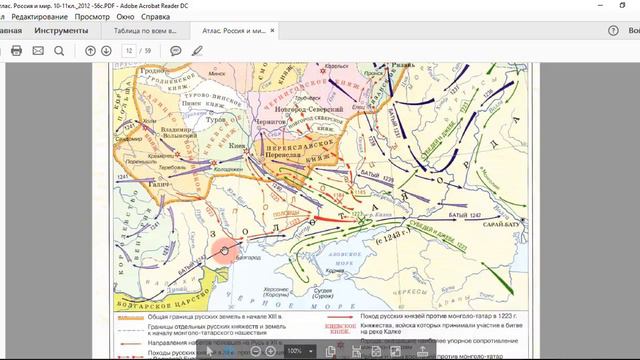
Task: Select fit-to-width scrolling mode icon
Action: point(356,351)
